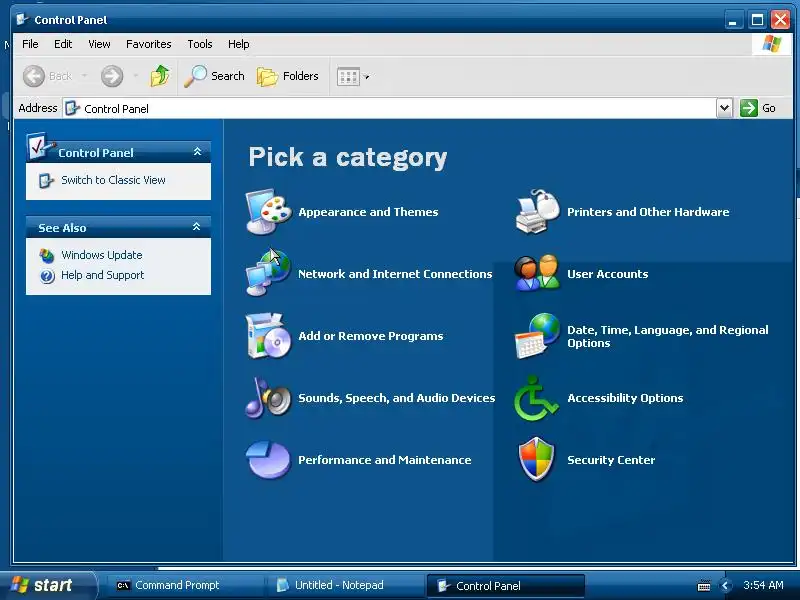Click the Up folder toolbar icon

coord(160,76)
